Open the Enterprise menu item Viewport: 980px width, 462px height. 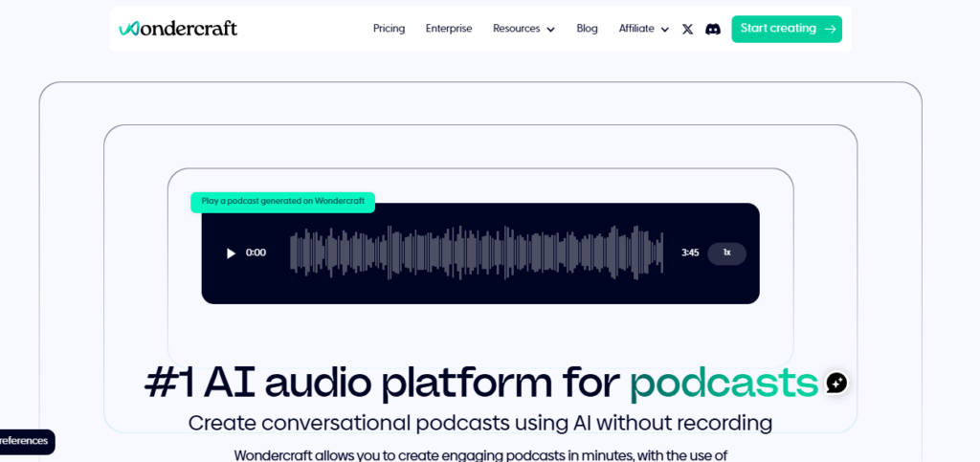pyautogui.click(x=449, y=29)
